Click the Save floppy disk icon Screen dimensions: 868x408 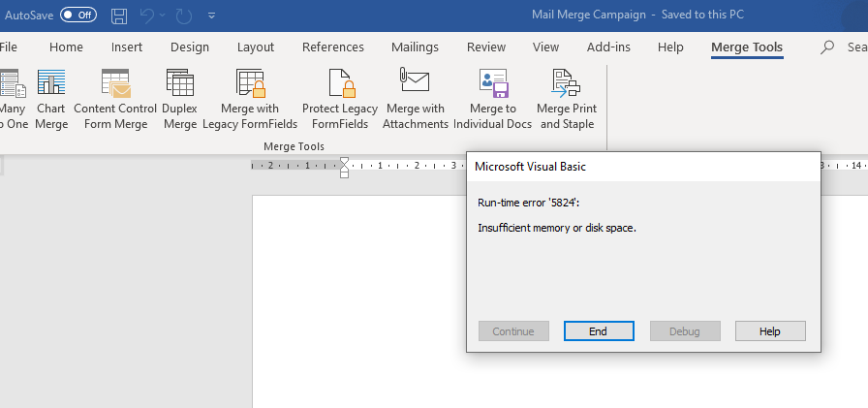click(x=119, y=16)
